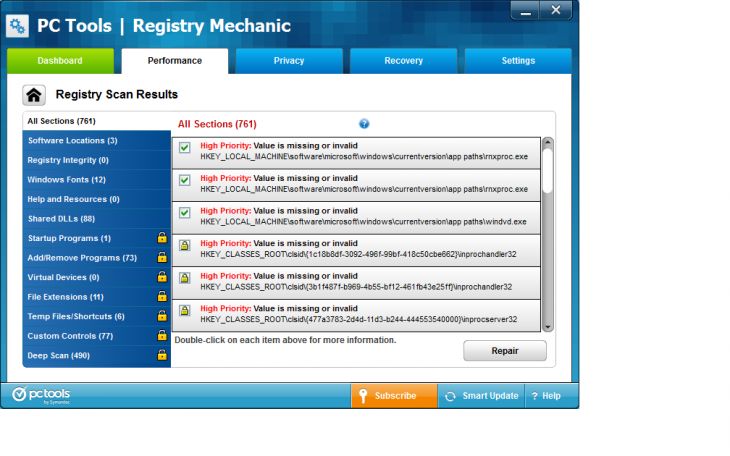
Task: Open the Privacy tab
Action: [x=289, y=61]
